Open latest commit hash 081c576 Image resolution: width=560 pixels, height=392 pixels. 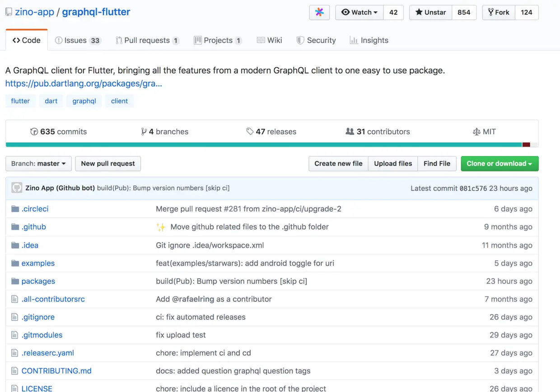pyautogui.click(x=473, y=189)
